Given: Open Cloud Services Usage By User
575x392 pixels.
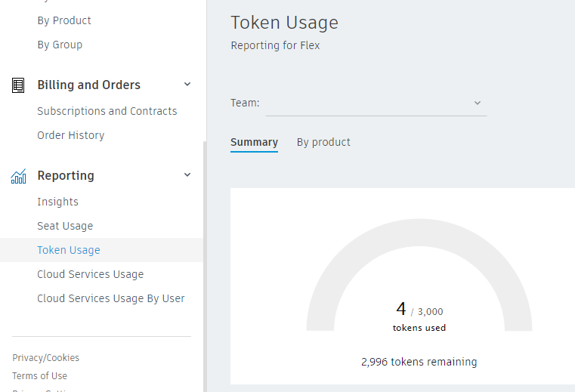Looking at the screenshot, I should [x=111, y=298].
